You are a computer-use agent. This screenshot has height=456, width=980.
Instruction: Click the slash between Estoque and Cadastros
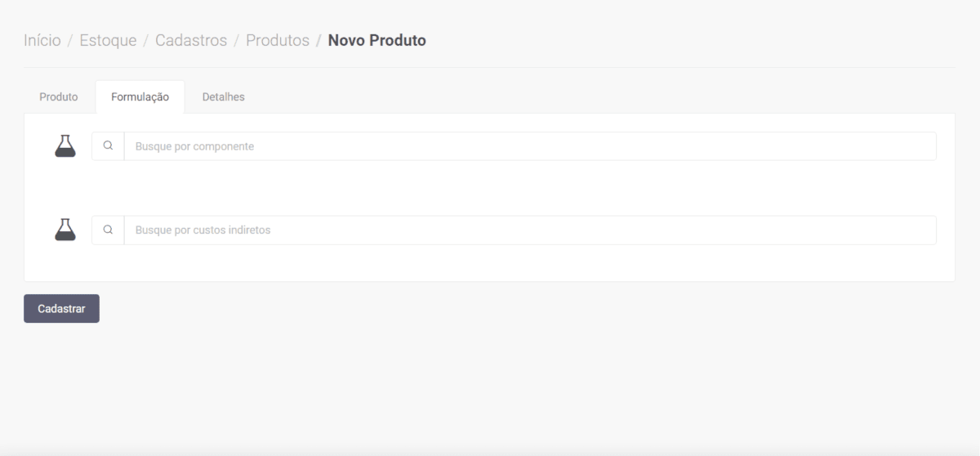click(x=146, y=40)
